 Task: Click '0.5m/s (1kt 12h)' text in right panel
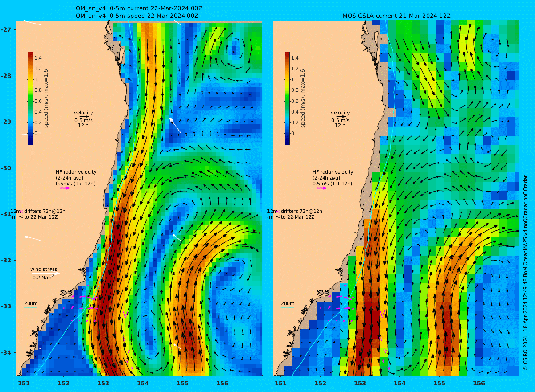pyautogui.click(x=332, y=184)
